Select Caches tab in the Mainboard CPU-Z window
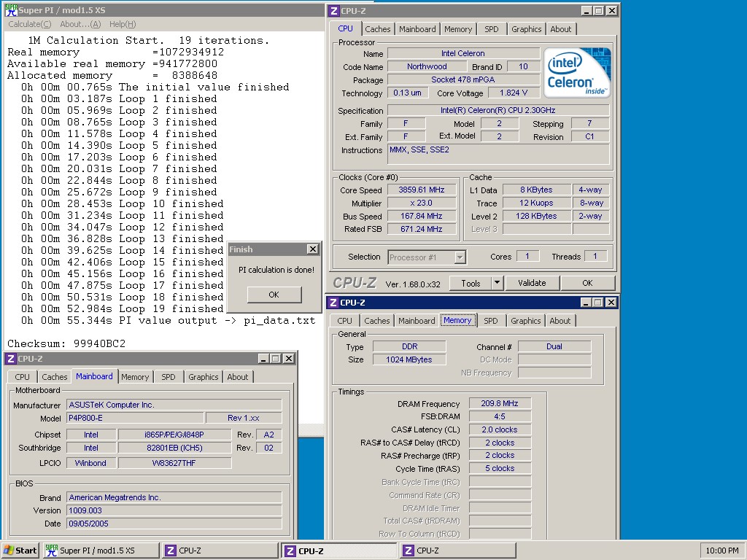Screen dimensions: 747x560 click(54, 377)
